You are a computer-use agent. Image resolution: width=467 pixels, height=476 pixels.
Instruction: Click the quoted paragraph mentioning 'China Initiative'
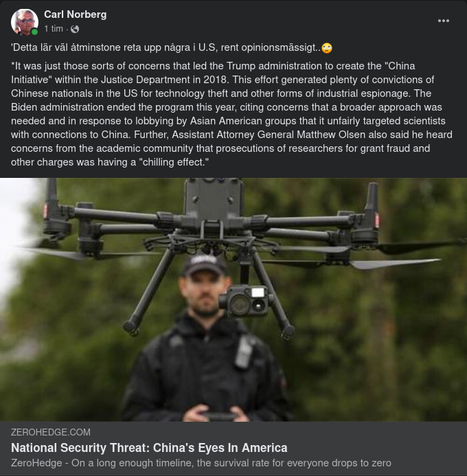click(x=231, y=114)
